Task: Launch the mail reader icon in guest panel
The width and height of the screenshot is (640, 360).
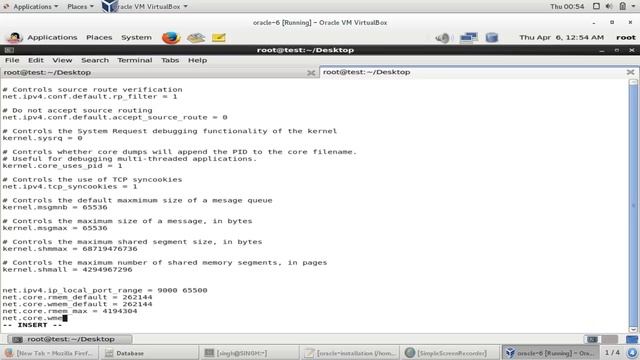Action: coord(196,38)
